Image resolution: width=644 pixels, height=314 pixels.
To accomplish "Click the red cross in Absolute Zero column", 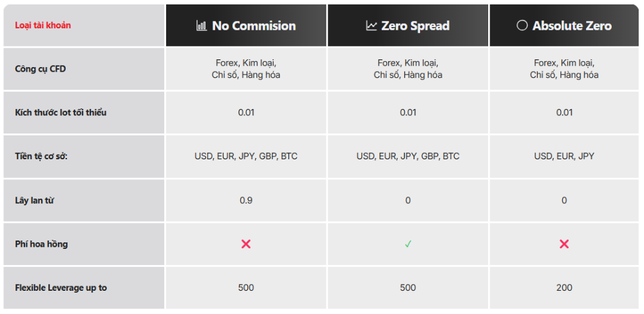I will [564, 244].
